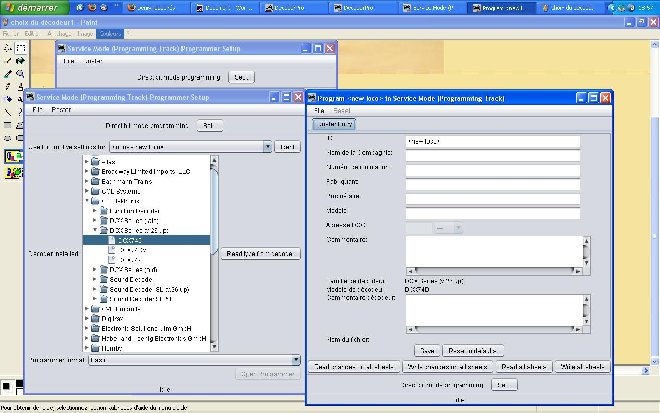Open the Image menu in Paint

85,34
